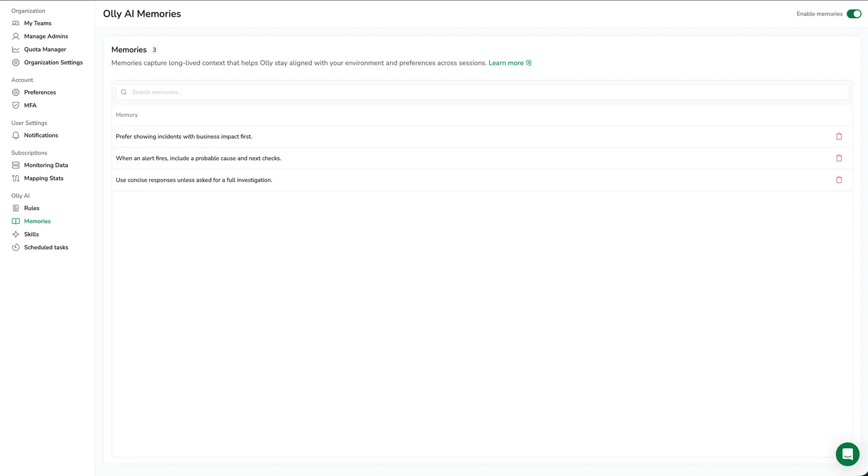The image size is (868, 476).
Task: Select Memories in the sidebar
Action: (37, 221)
